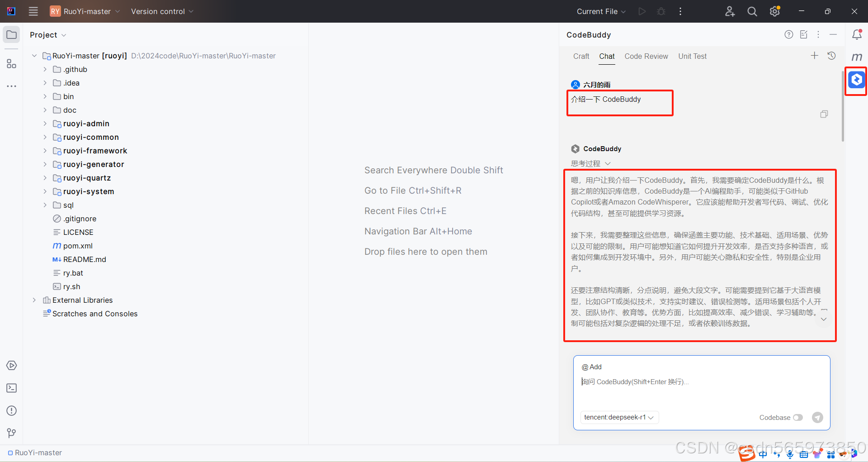Open the Current File run configuration dropdown

click(x=601, y=11)
